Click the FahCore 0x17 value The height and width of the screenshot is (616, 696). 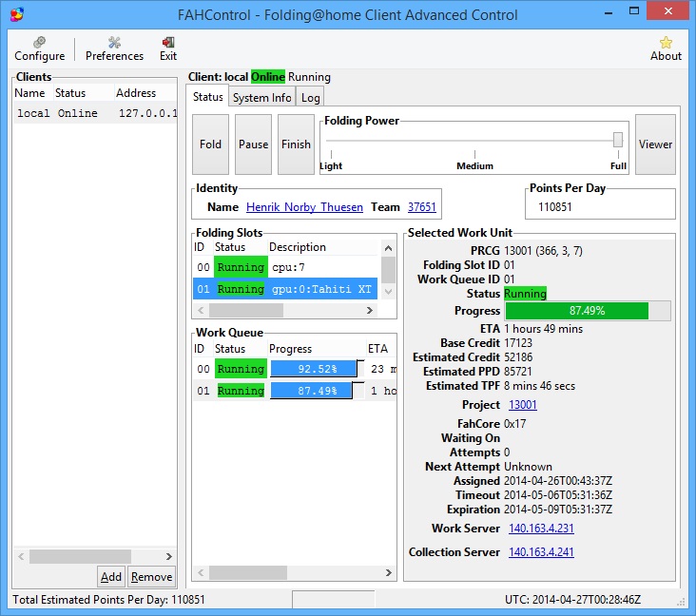[x=515, y=424]
